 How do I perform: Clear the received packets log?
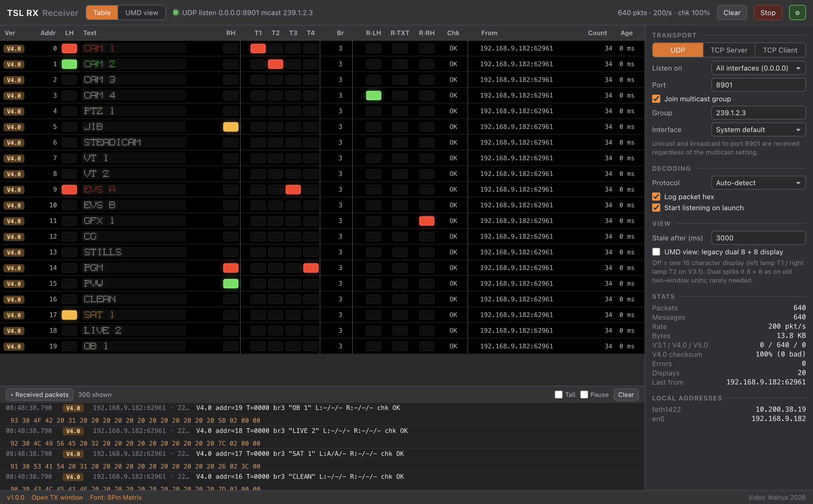coord(626,395)
